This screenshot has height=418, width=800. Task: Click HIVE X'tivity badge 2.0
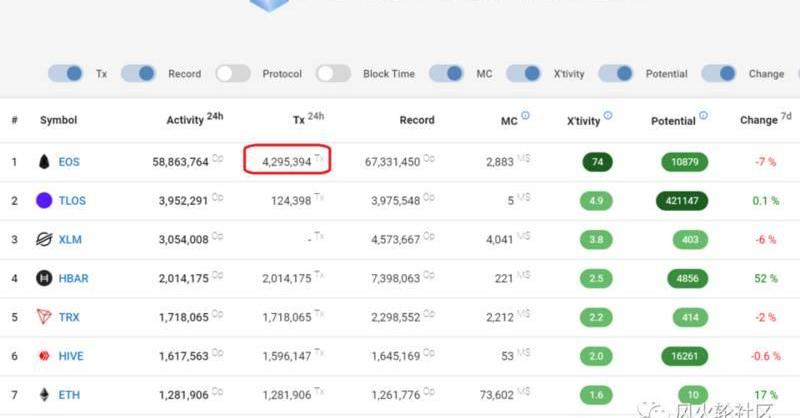[x=596, y=356]
